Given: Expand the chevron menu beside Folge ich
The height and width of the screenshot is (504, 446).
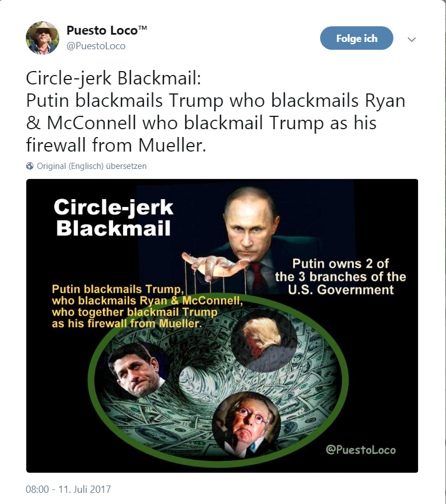Looking at the screenshot, I should click(412, 39).
